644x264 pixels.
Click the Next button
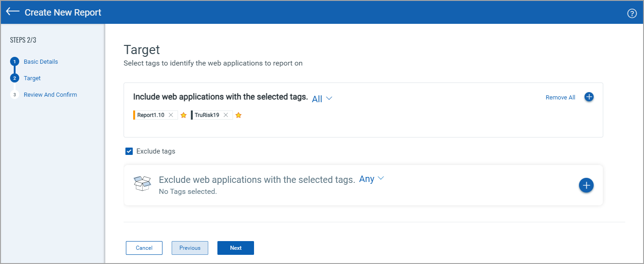click(236, 248)
